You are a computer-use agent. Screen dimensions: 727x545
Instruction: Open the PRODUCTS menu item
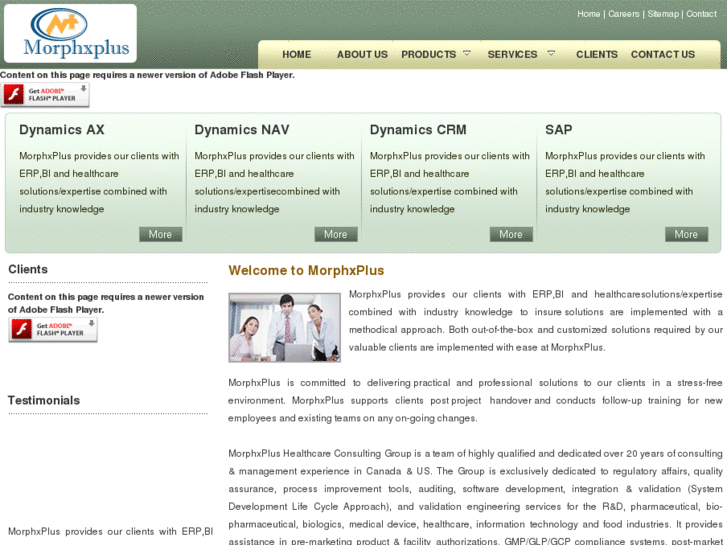pyautogui.click(x=428, y=54)
